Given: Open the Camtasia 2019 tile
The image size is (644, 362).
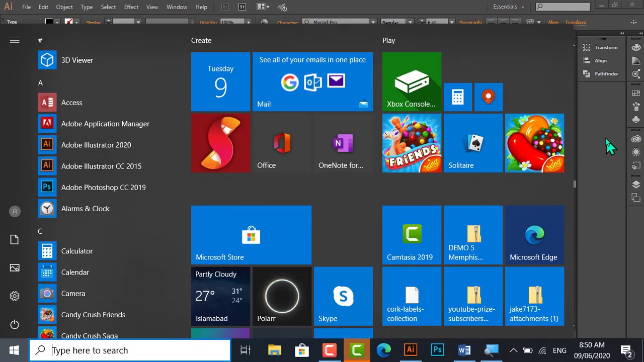Looking at the screenshot, I should pos(412,235).
